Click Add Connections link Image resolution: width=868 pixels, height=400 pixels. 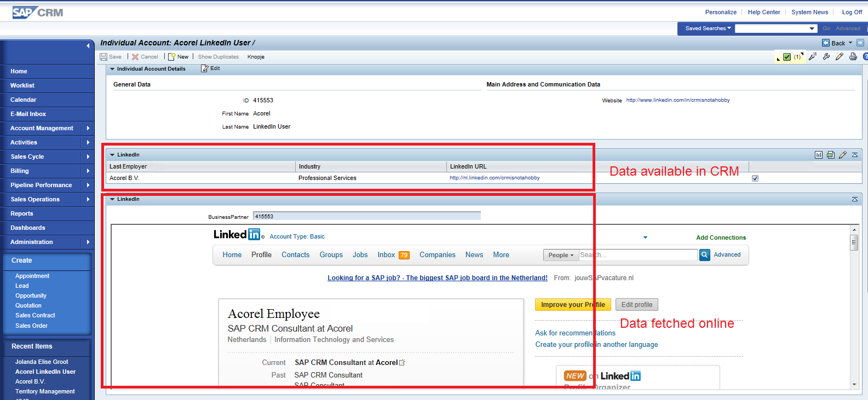point(721,237)
